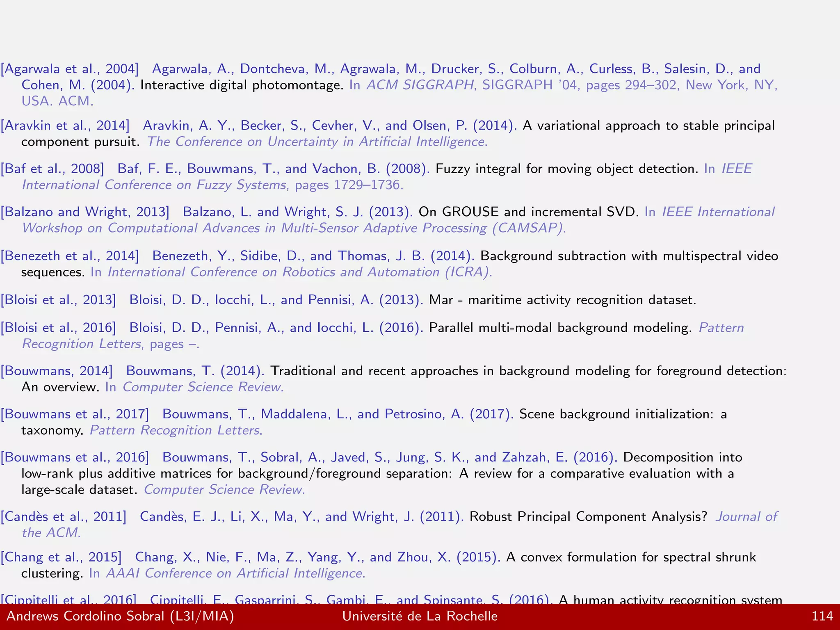Click 'AAAI Conference on Artificial Intelligence.'

[x=235, y=573]
